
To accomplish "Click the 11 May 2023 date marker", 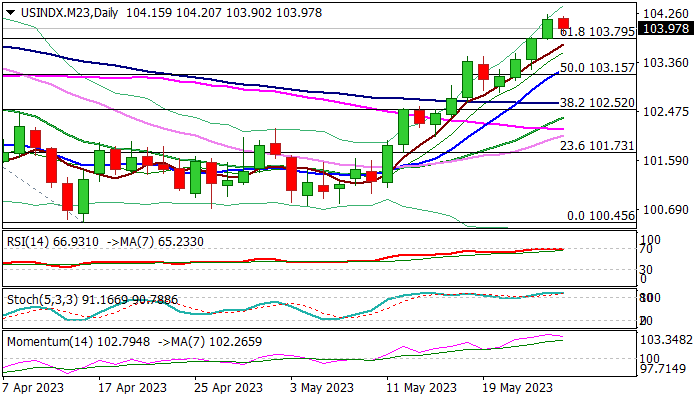I will [422, 388].
